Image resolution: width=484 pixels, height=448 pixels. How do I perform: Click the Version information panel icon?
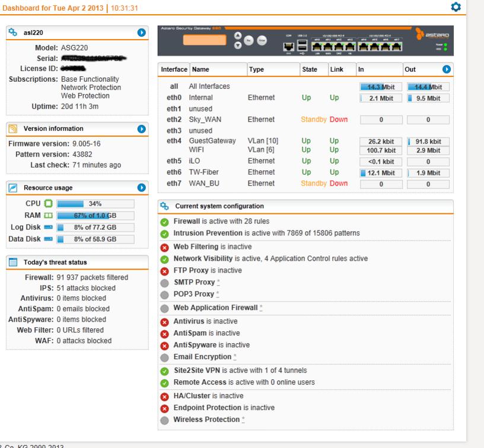click(12, 129)
